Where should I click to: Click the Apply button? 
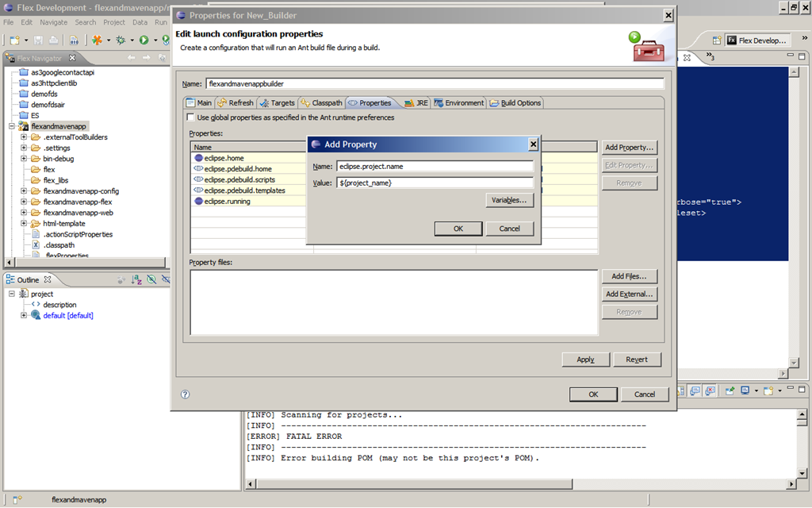point(586,360)
